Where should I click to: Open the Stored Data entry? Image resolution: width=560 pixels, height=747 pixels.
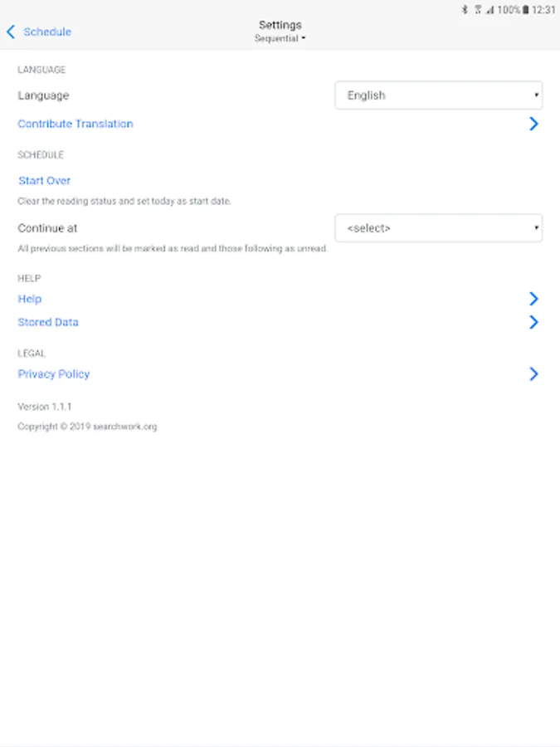click(48, 322)
